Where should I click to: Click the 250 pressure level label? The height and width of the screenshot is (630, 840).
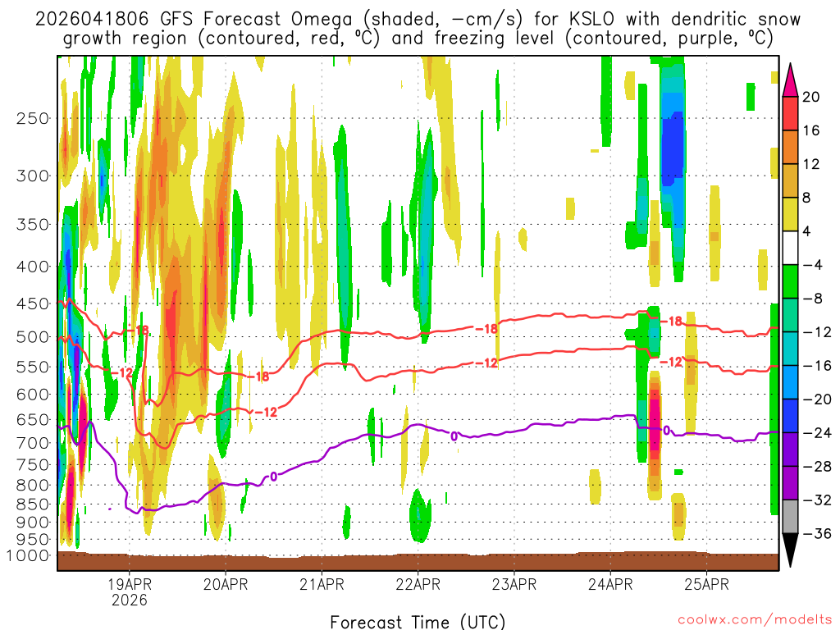(x=34, y=118)
